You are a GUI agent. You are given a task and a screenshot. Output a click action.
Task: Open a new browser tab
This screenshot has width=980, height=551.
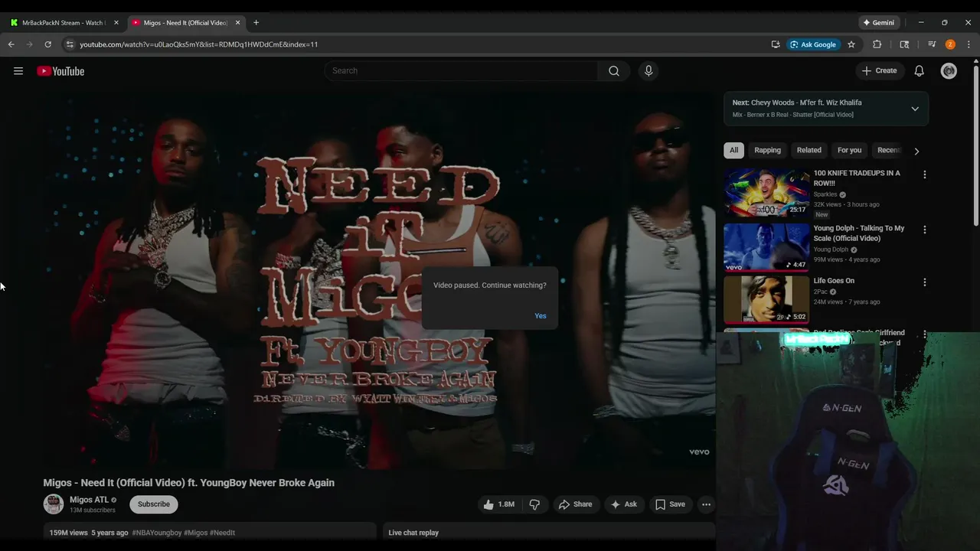(256, 23)
